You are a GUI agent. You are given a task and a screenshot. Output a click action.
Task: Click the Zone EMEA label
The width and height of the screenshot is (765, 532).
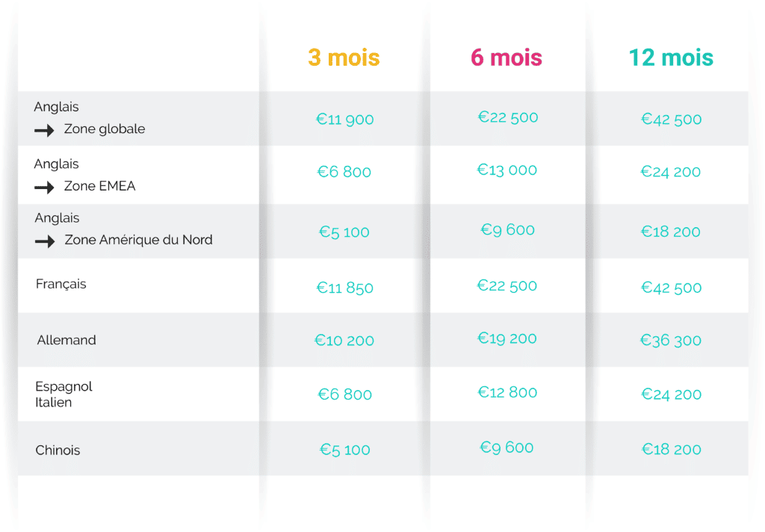pos(100,186)
